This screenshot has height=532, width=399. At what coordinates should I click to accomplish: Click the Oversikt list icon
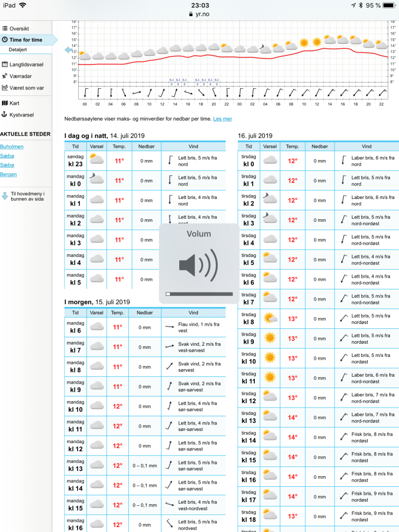pyautogui.click(x=5, y=29)
